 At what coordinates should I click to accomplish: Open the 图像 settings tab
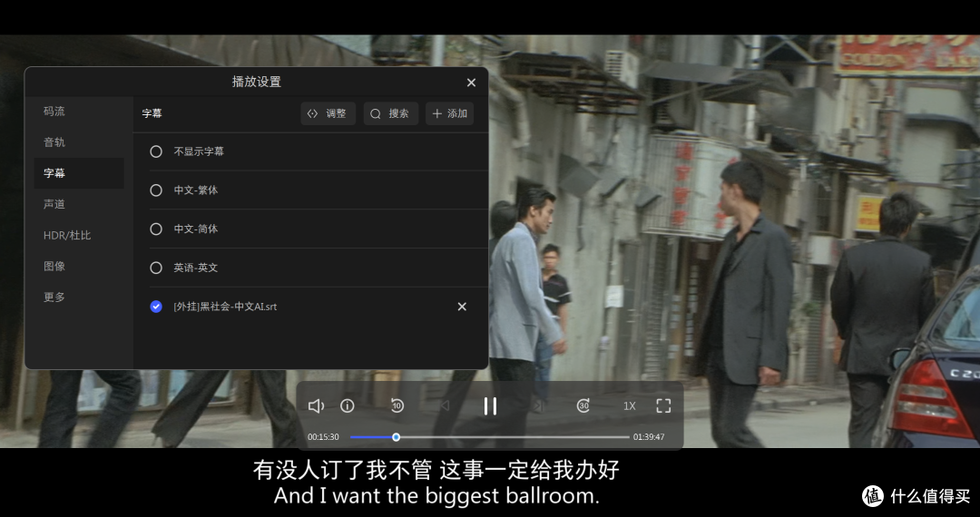pos(79,266)
